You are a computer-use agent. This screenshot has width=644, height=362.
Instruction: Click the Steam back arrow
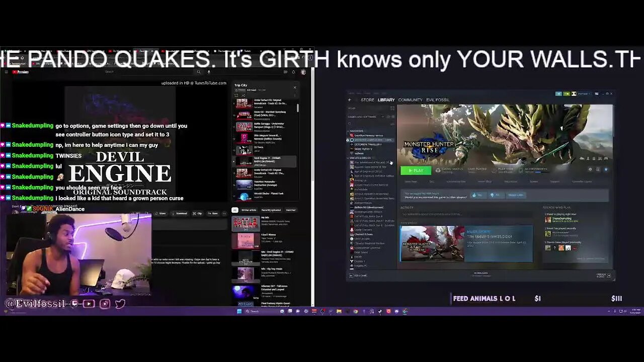pyautogui.click(x=350, y=100)
